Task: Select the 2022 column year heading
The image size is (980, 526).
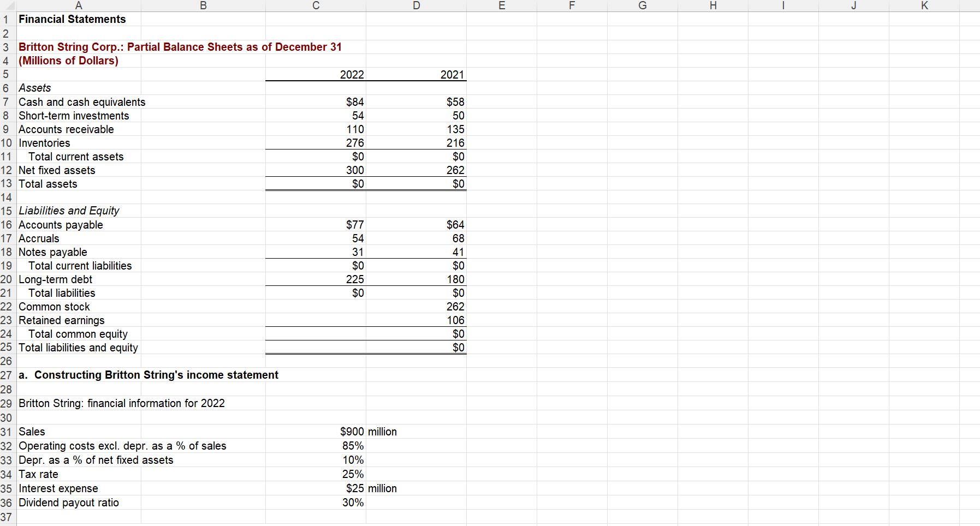Action: click(x=352, y=75)
